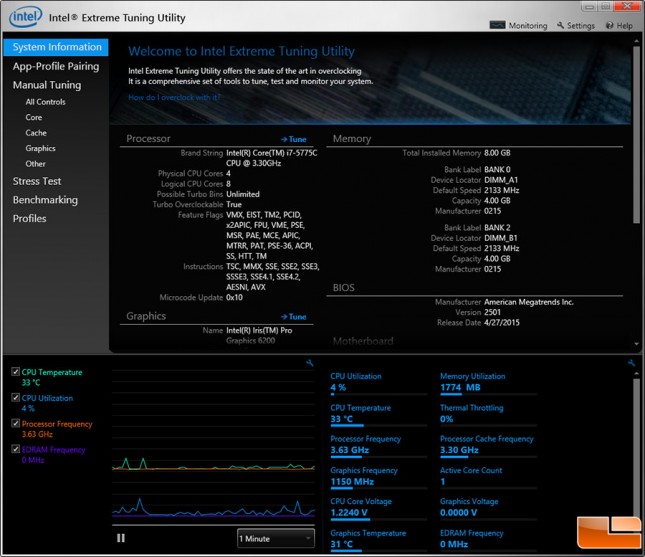Image resolution: width=645 pixels, height=557 pixels.
Task: Click scroll down arrow of main panel
Action: [x=637, y=343]
